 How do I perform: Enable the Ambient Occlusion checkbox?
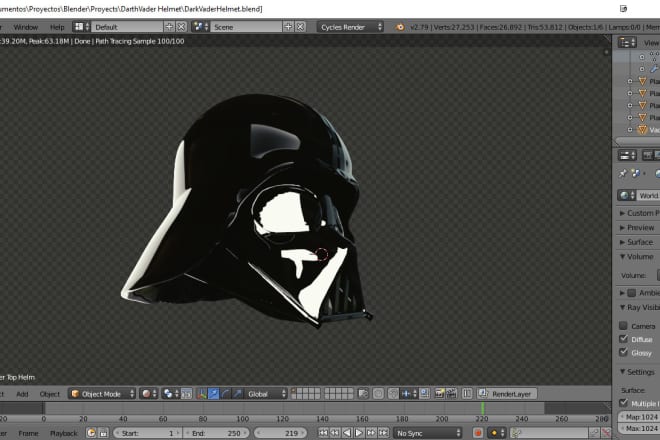point(631,293)
